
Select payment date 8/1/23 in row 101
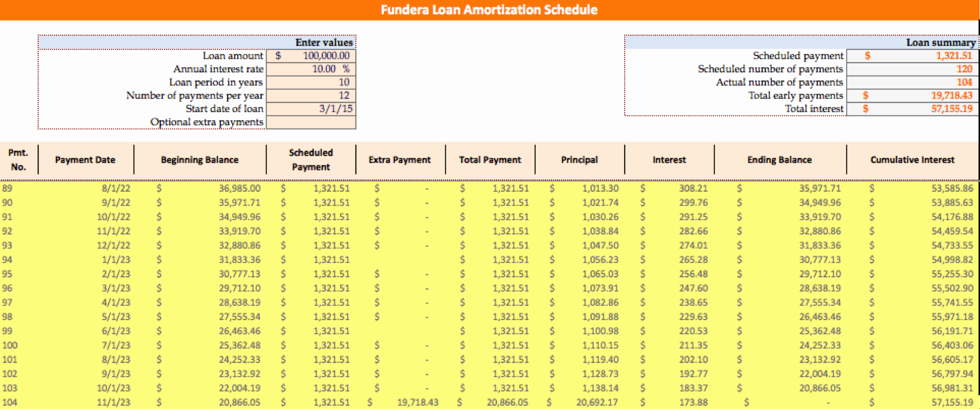pyautogui.click(x=116, y=360)
